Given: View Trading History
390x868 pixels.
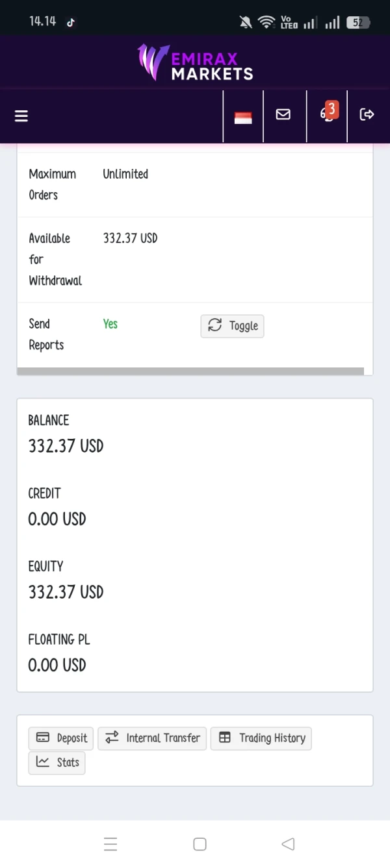Looking at the screenshot, I should (261, 738).
